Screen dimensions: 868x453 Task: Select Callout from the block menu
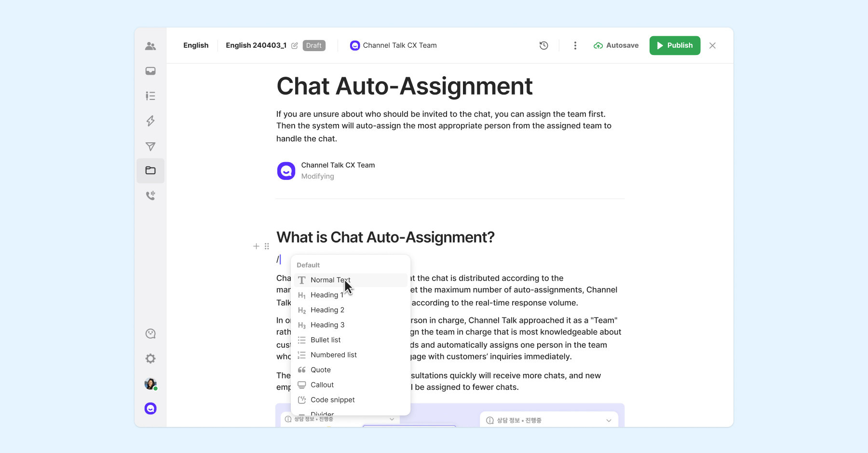point(351,385)
